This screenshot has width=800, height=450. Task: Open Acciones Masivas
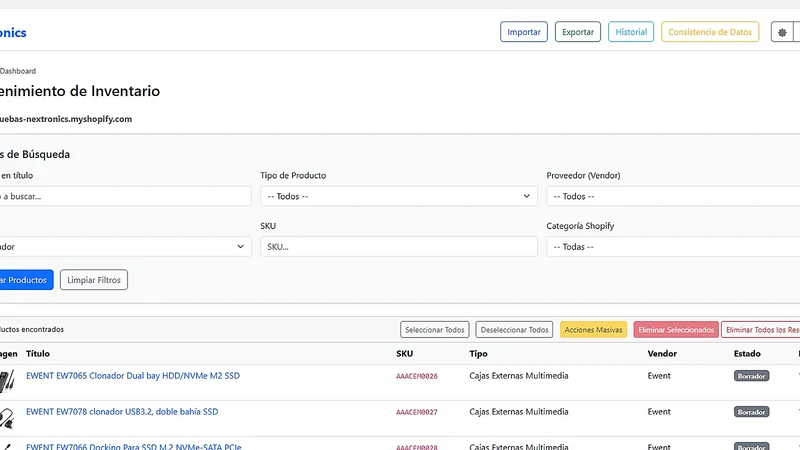pyautogui.click(x=593, y=330)
